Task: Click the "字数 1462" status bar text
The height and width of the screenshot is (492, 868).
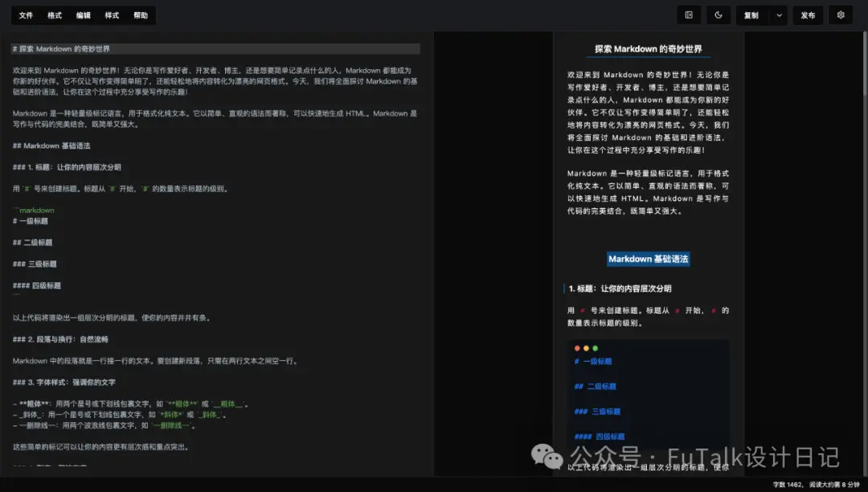Action: (787, 485)
